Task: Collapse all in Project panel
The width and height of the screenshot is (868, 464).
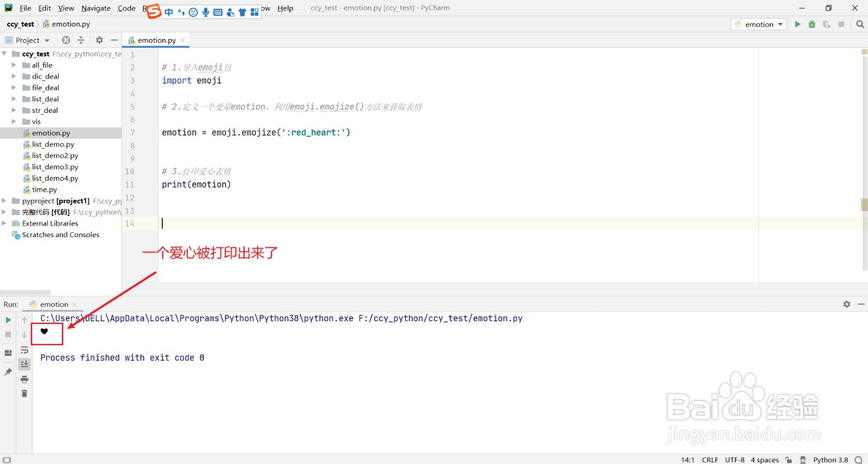Action: pos(81,40)
